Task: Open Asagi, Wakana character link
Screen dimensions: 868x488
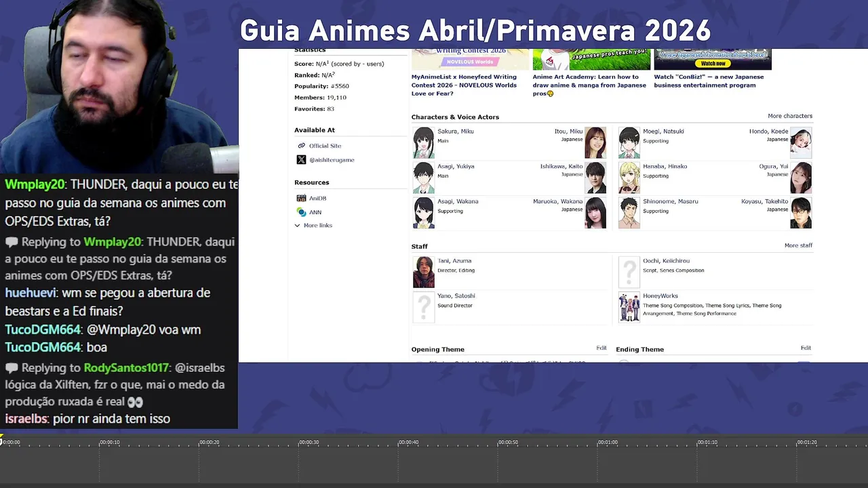Action: click(x=458, y=201)
